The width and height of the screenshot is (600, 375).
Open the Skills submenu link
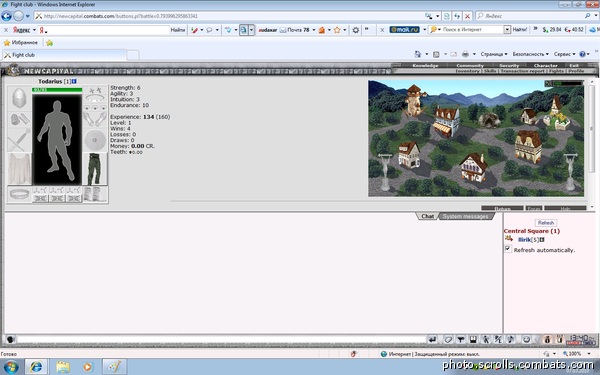tap(490, 71)
